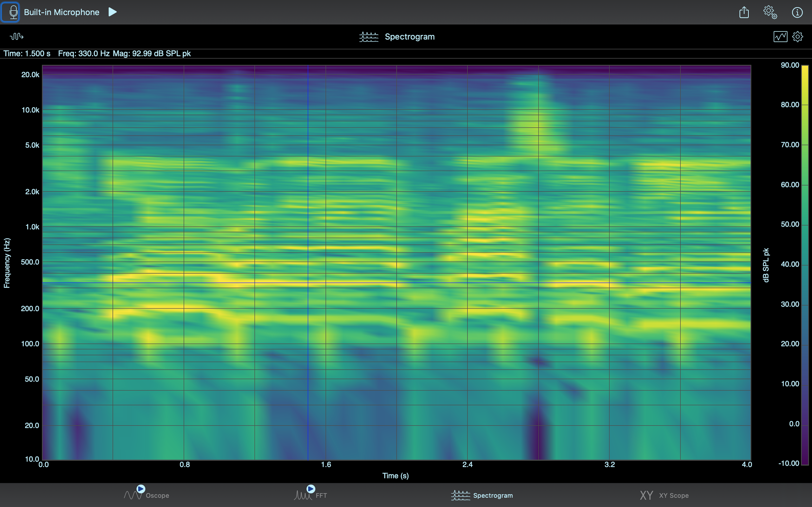812x507 pixels.
Task: Open the tool configuration gears icon
Action: click(x=770, y=12)
